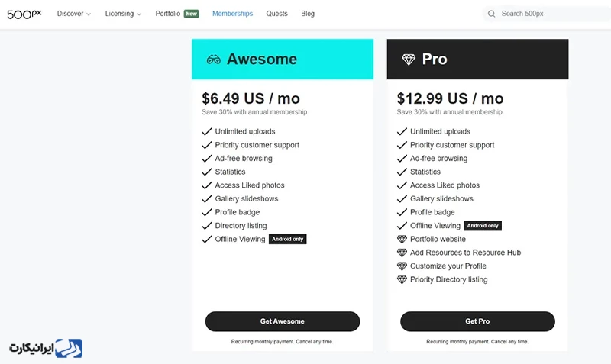The width and height of the screenshot is (611, 364).
Task: Click the Irancart logo watermark
Action: point(46,348)
